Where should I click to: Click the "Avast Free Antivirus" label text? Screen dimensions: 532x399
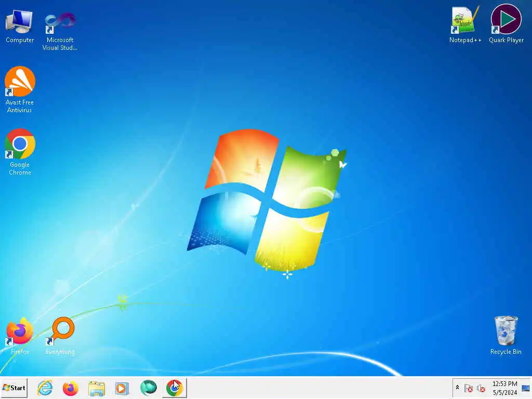pyautogui.click(x=20, y=106)
